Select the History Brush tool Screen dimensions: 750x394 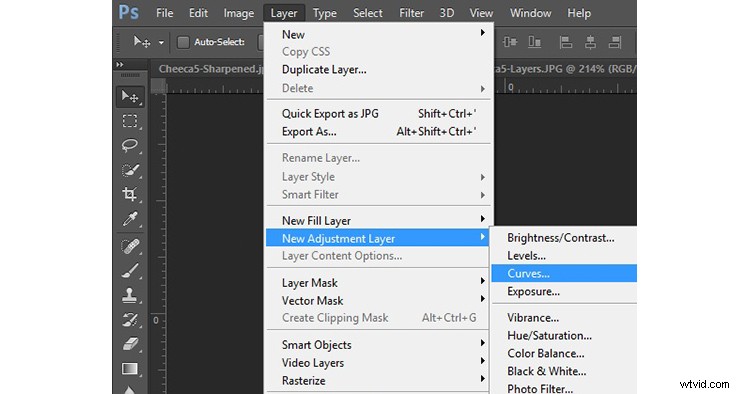coord(130,319)
